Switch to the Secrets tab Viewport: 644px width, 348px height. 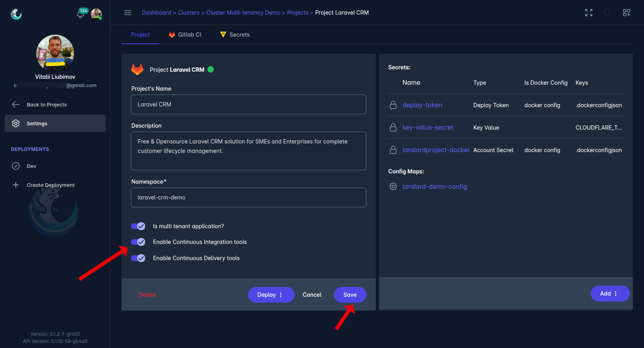pyautogui.click(x=235, y=35)
